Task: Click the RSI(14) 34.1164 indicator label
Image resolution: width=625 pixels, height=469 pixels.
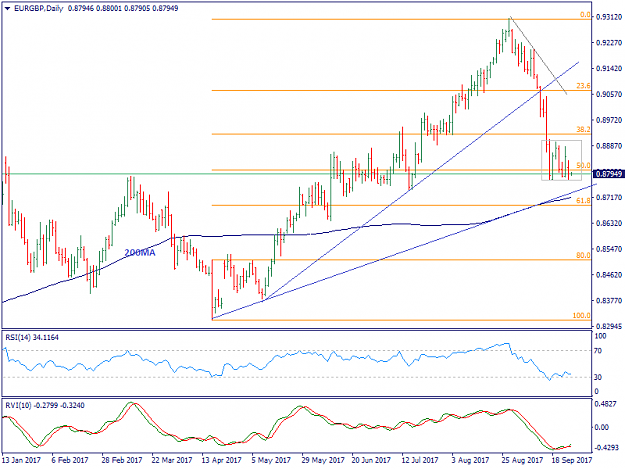Action: (x=32, y=338)
